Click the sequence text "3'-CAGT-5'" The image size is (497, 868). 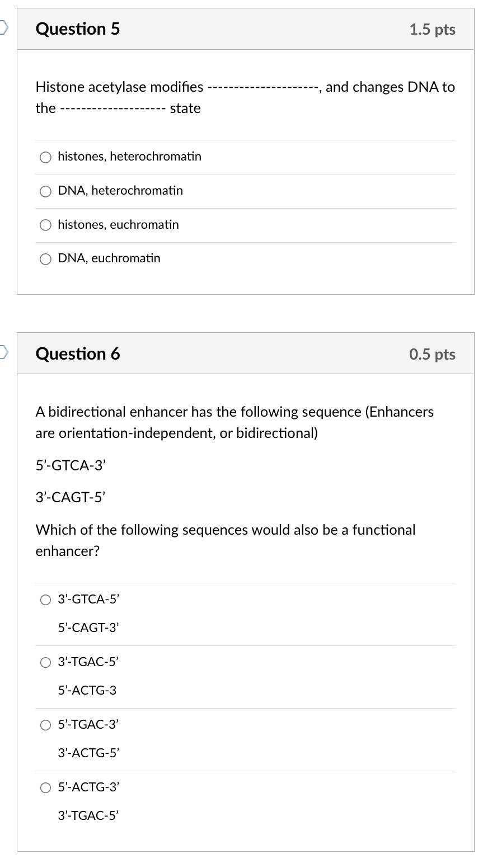pos(71,497)
